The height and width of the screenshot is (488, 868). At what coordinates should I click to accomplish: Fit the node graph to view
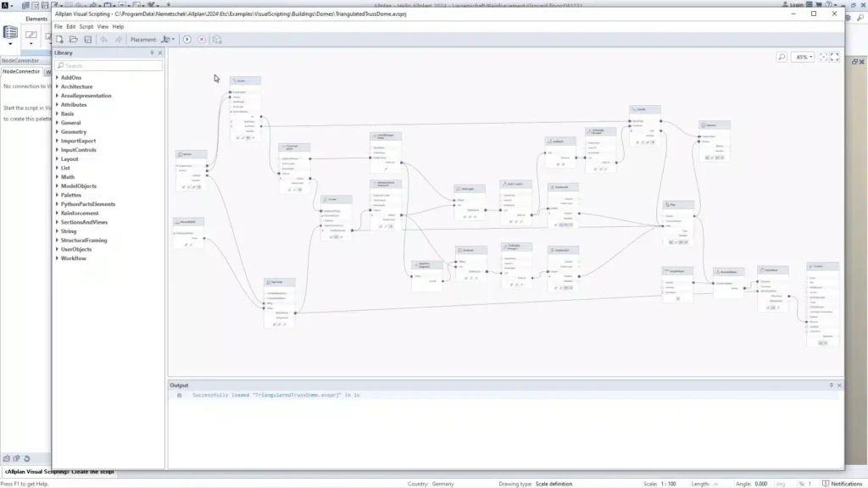pos(823,58)
